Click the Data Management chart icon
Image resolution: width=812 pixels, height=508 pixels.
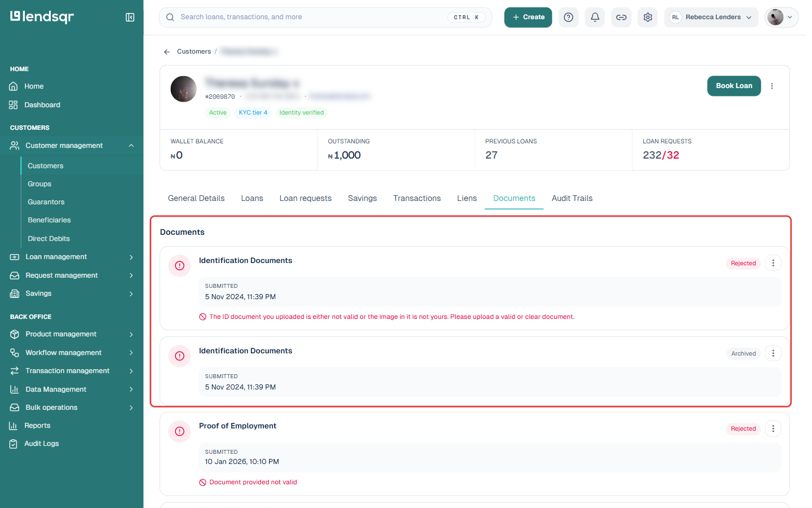(15, 389)
